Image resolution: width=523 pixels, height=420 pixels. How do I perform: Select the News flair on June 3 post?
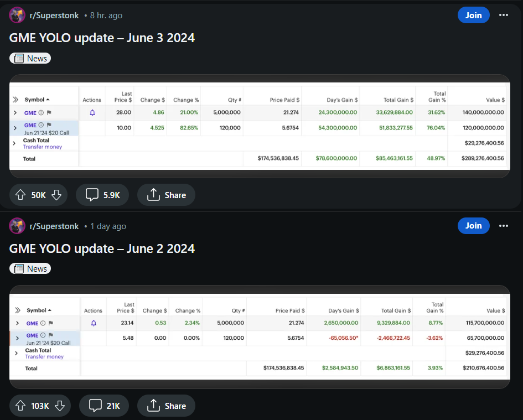pos(30,58)
